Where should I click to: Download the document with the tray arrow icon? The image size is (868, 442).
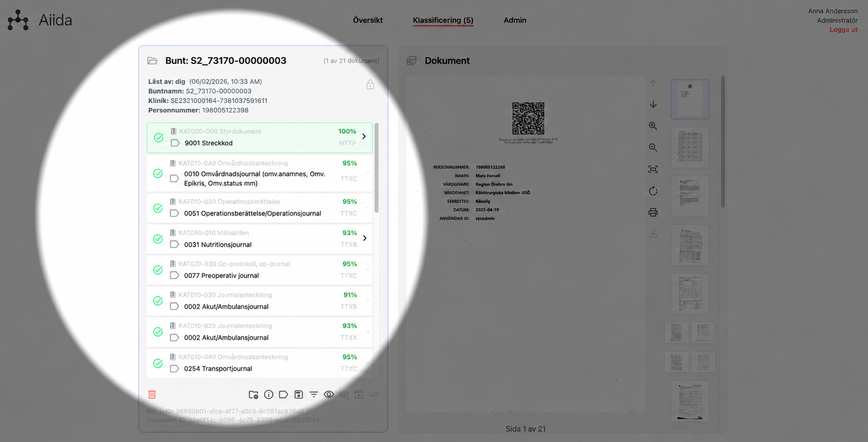[x=653, y=234]
